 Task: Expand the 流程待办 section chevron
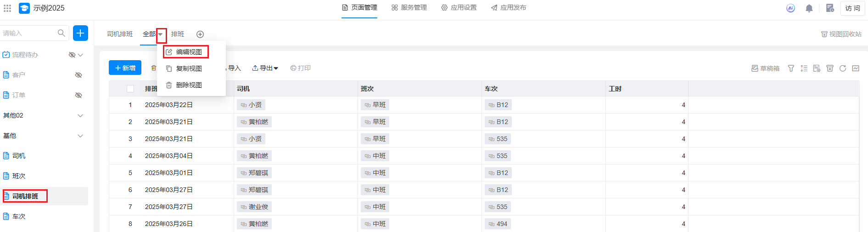click(81, 55)
